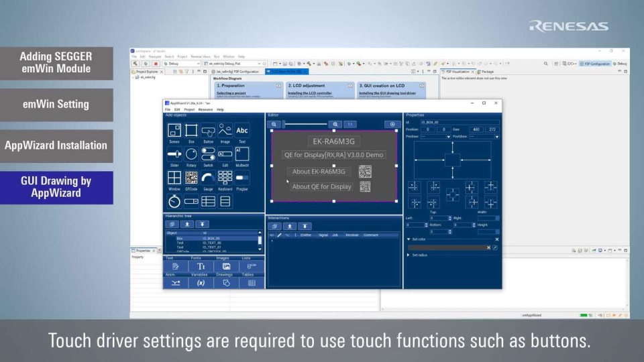
Task: Start play mode in the Editor
Action: coord(392,125)
